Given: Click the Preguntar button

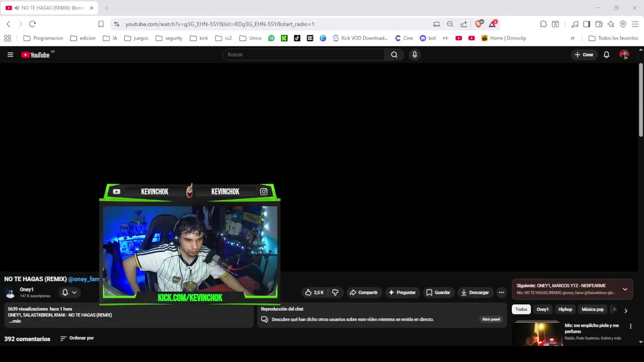Looking at the screenshot, I should tap(401, 293).
